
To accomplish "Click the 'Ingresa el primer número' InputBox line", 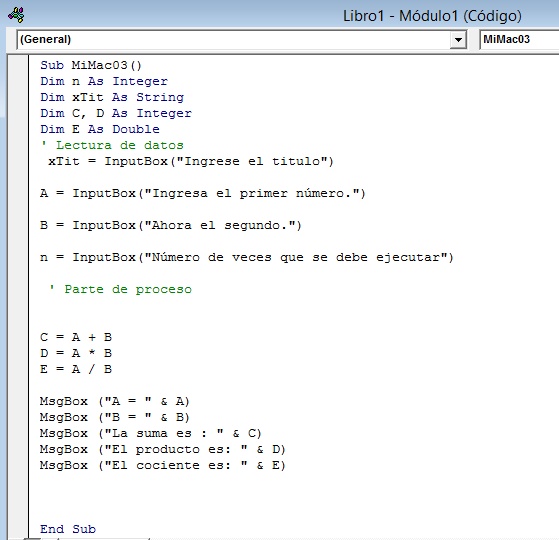I will (x=203, y=194).
